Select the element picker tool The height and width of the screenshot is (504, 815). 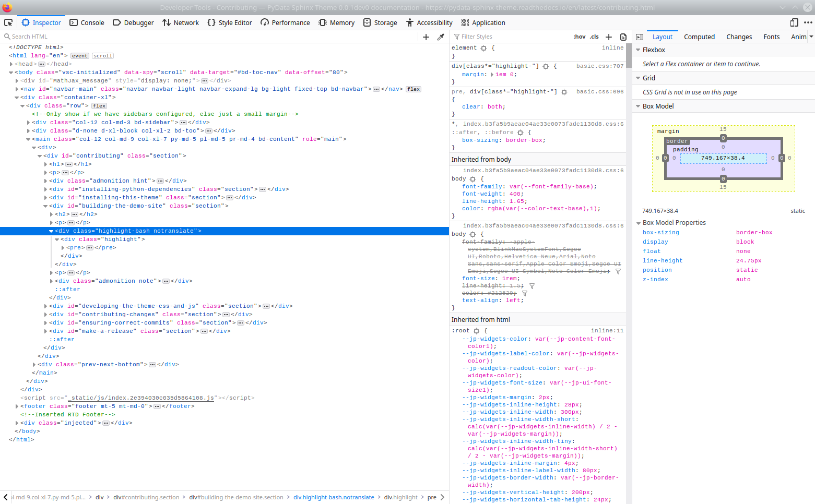(x=8, y=22)
